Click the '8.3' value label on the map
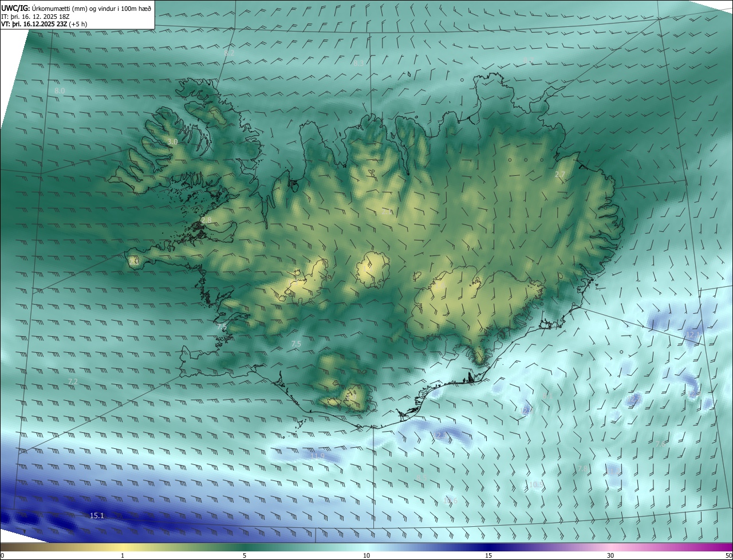This screenshot has width=733, height=560. point(358,64)
